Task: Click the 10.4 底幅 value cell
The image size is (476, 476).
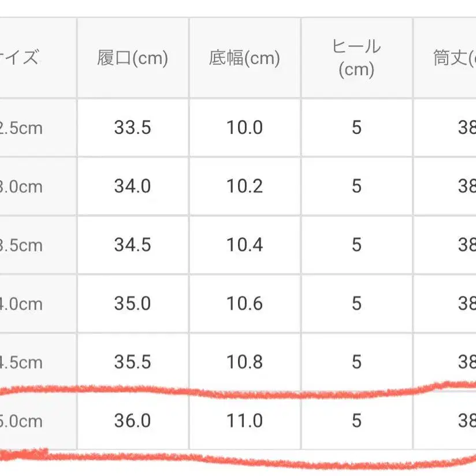Action: 244,245
